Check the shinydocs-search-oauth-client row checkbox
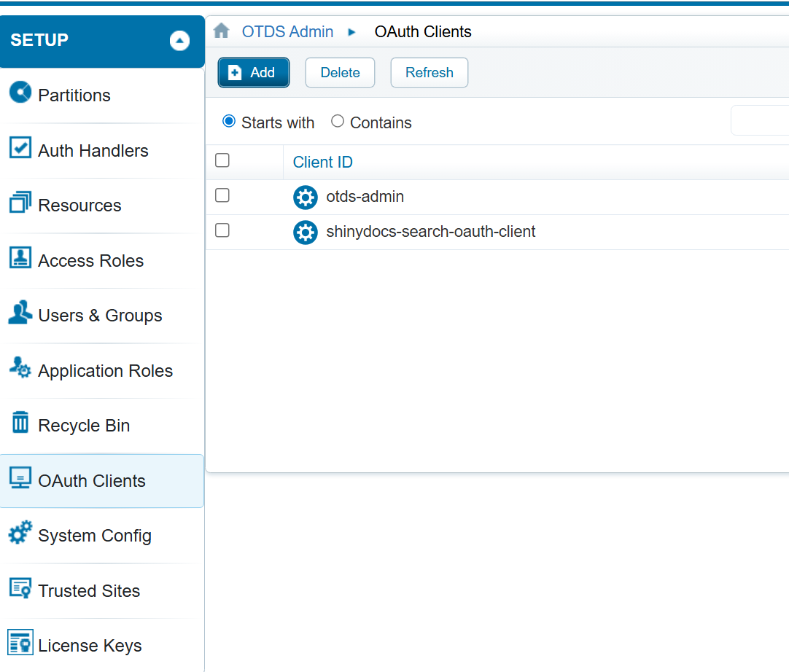Image resolution: width=789 pixels, height=672 pixels. click(223, 230)
